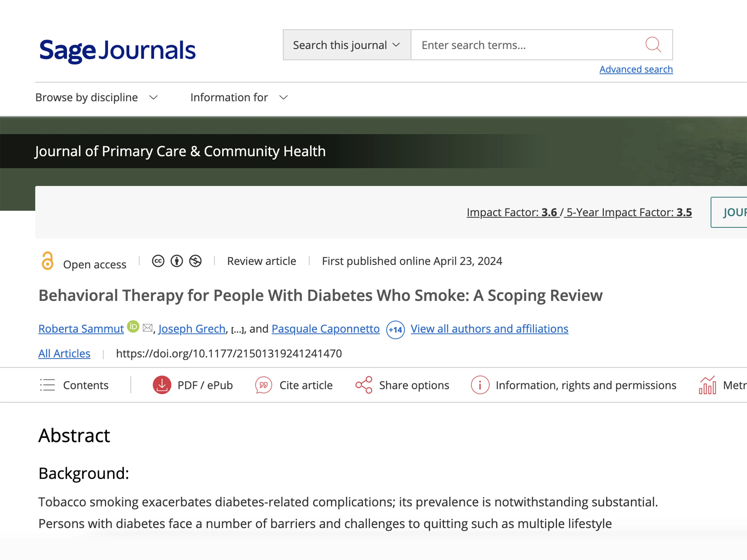747x560 pixels.
Task: Click the Information, rights and permissions icon
Action: pyautogui.click(x=480, y=385)
